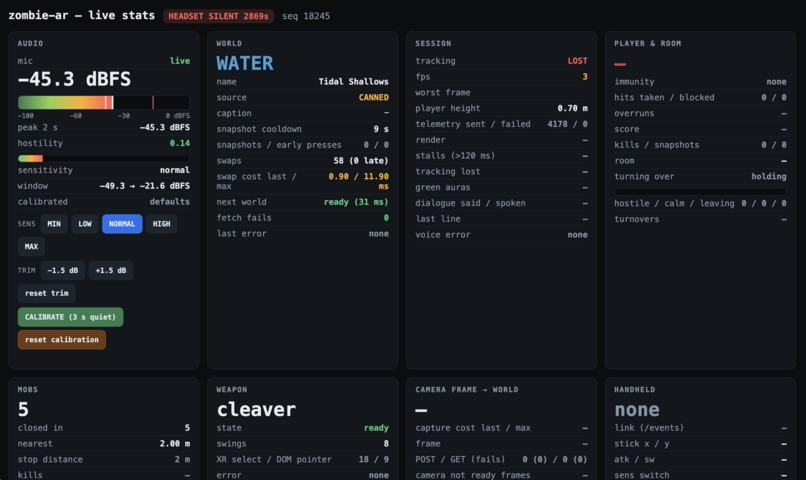Click swaps value 58 (0 late)
Image resolution: width=806 pixels, height=480 pixels.
(x=361, y=161)
